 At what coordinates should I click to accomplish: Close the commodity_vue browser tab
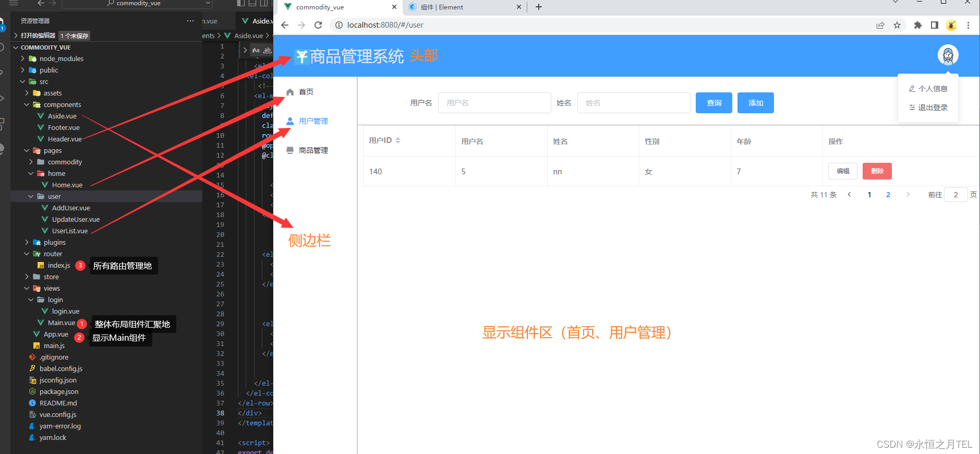coord(394,7)
